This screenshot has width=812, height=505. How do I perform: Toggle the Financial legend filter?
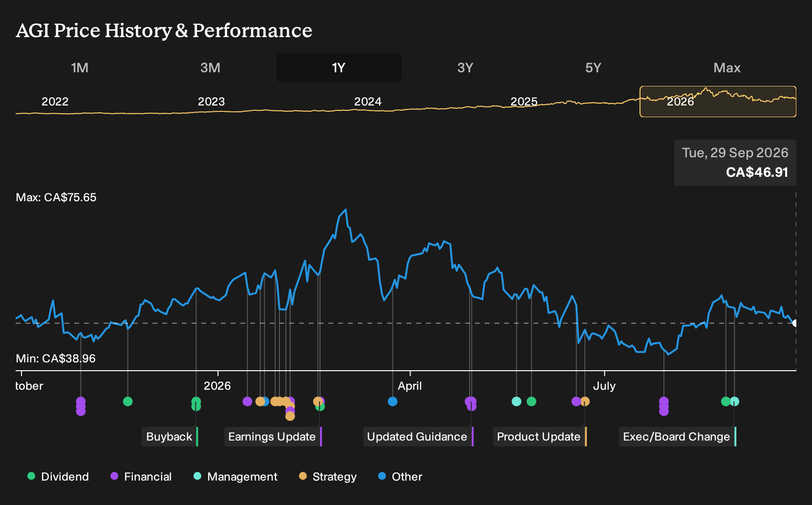141,477
